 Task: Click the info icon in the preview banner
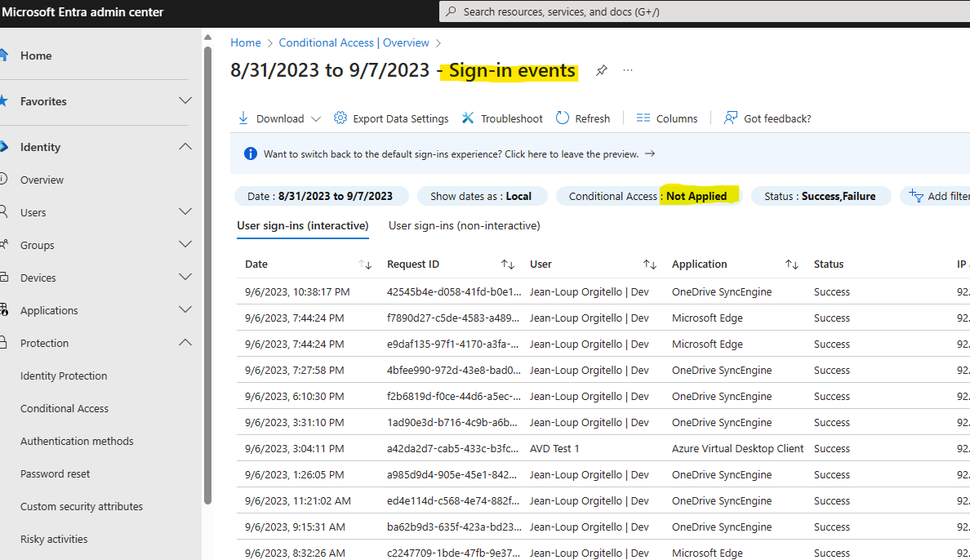pyautogui.click(x=251, y=154)
